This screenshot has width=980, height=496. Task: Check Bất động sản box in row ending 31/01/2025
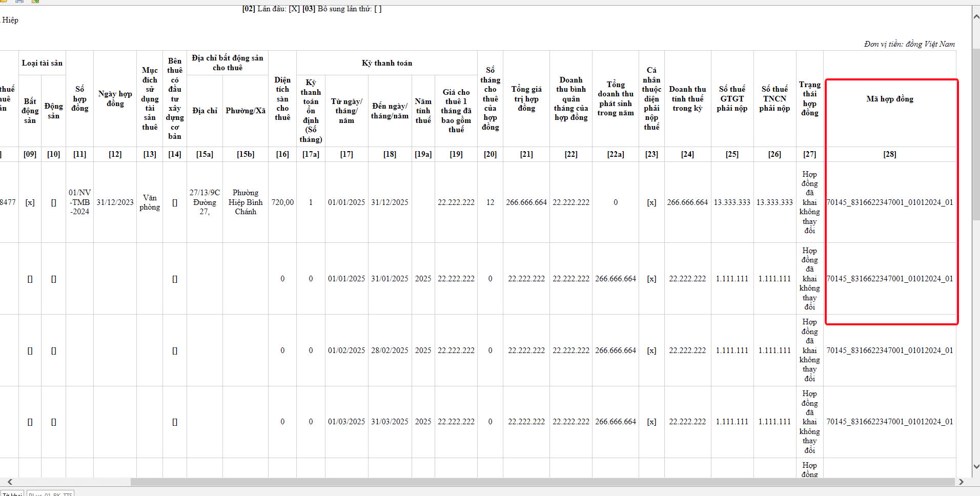point(30,279)
